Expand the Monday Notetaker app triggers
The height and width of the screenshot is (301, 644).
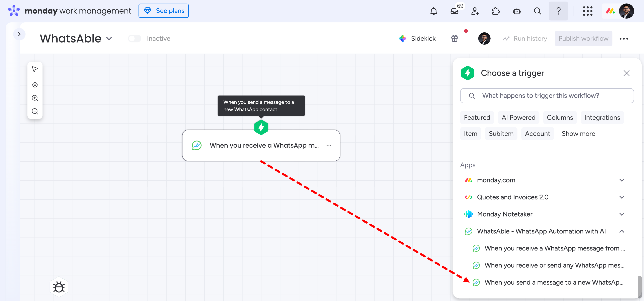point(622,214)
